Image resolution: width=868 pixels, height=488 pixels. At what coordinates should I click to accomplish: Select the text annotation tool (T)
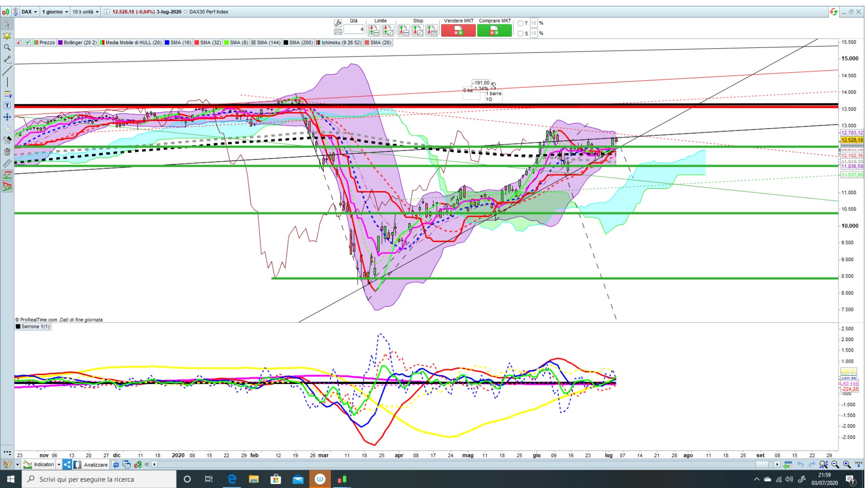click(7, 105)
